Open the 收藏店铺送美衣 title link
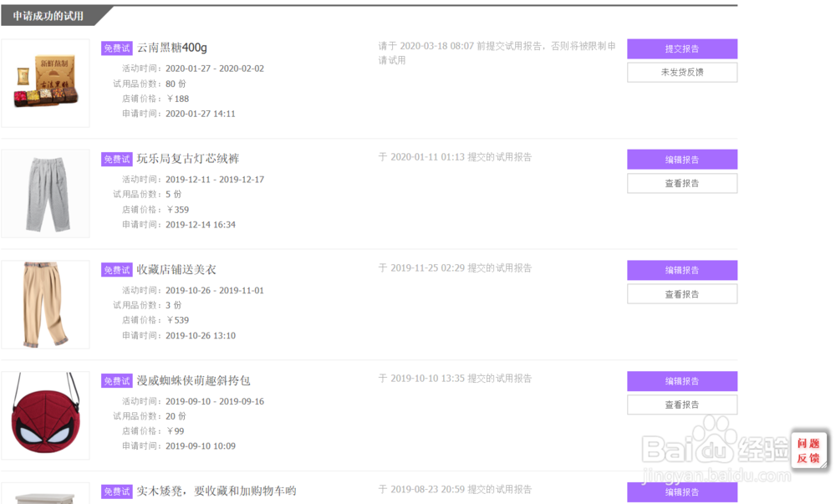Viewport: 836px width, 504px height. pyautogui.click(x=176, y=270)
